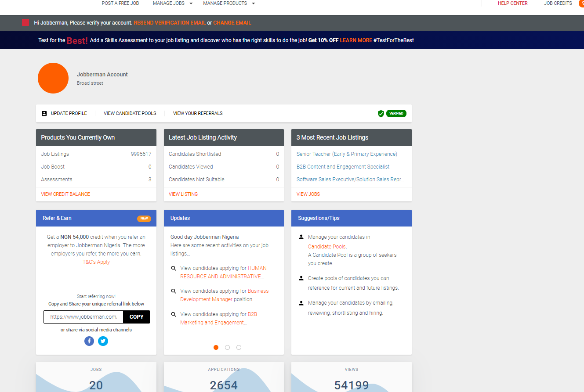The height and width of the screenshot is (392, 584).
Task: Click Jobberman Account name heading
Action: pos(102,75)
